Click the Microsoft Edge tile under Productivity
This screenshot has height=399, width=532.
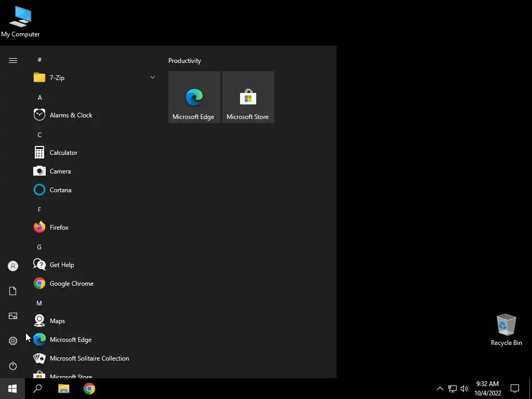194,97
